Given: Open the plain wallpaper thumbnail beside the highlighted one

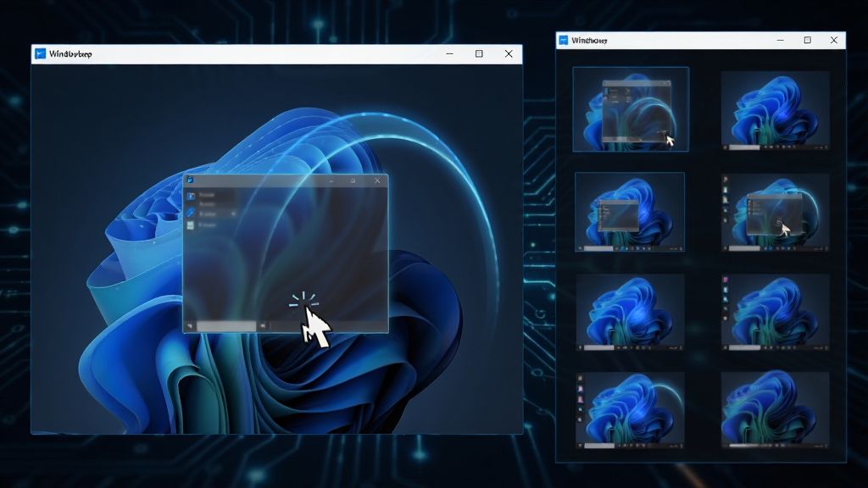Looking at the screenshot, I should point(775,110).
